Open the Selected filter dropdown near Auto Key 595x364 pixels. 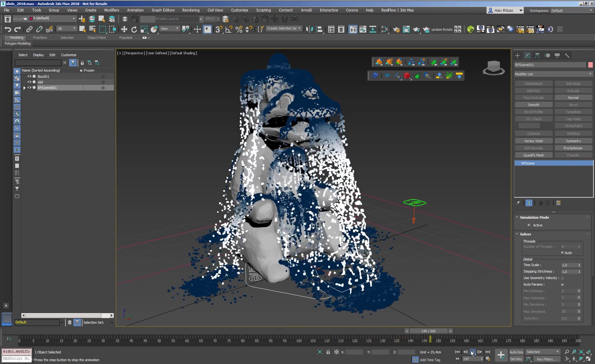pos(542,352)
